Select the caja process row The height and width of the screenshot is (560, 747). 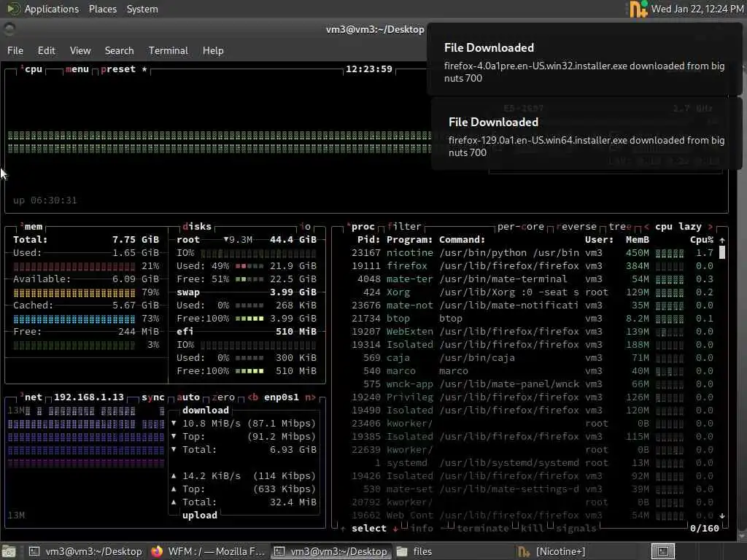click(532, 357)
